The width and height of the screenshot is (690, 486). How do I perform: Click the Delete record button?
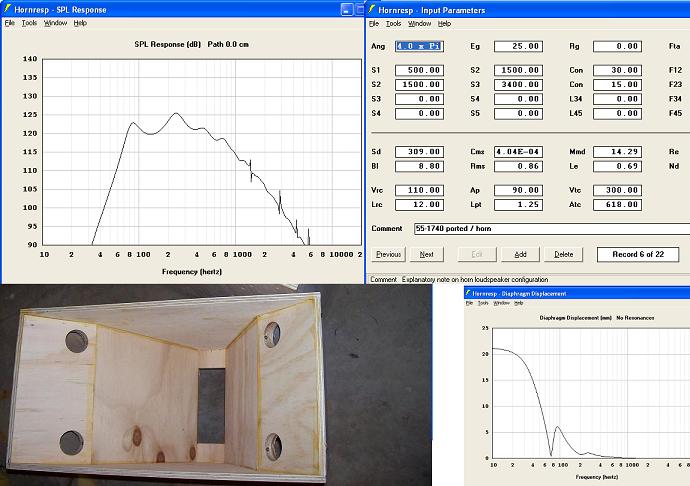click(563, 254)
